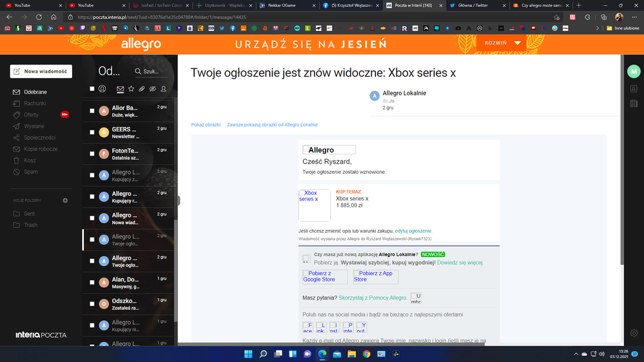644x362 pixels.
Task: Switch to the Krzysztof Wojtaszewski Facebook tab
Action: (351, 5)
